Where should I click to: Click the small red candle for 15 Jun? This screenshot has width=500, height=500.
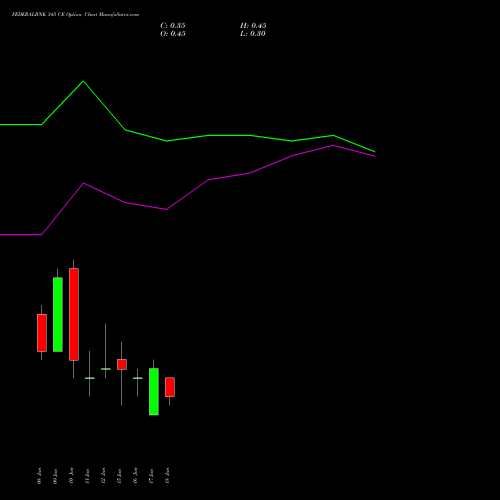point(122,364)
